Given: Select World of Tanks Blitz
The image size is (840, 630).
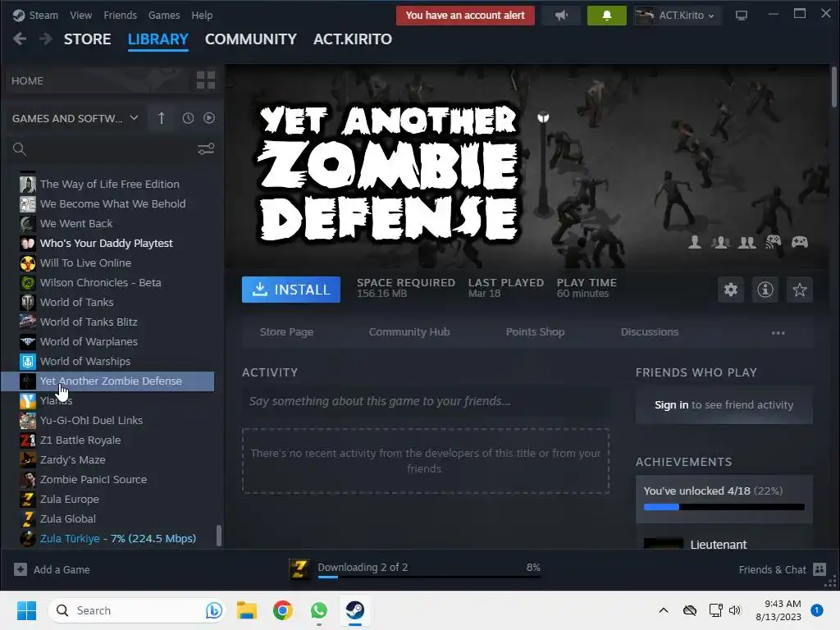Looking at the screenshot, I should click(x=107, y=322).
